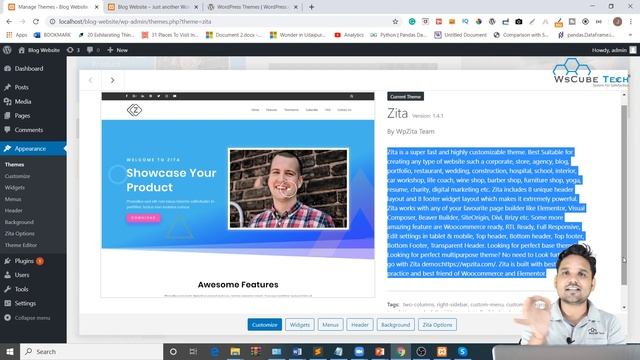Screen dimensions: 640x360
Task: Click the taskbar Search box
Action: point(91,351)
